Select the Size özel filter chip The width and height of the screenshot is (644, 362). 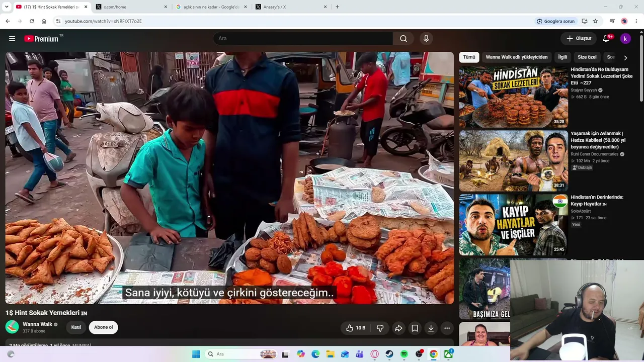point(587,57)
